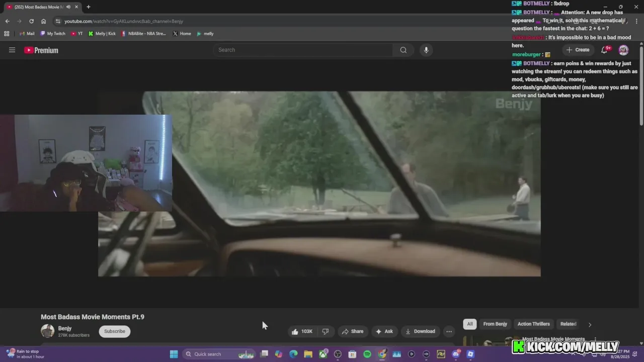Open options for Most Badass Movie Moments suggestion

(595, 339)
